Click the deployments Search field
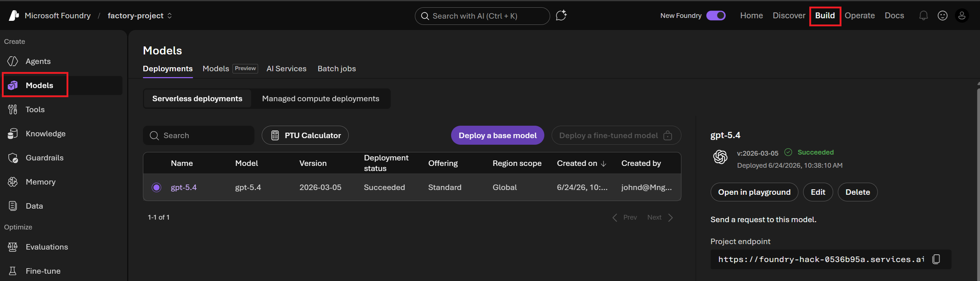This screenshot has width=980, height=281. pyautogui.click(x=198, y=135)
